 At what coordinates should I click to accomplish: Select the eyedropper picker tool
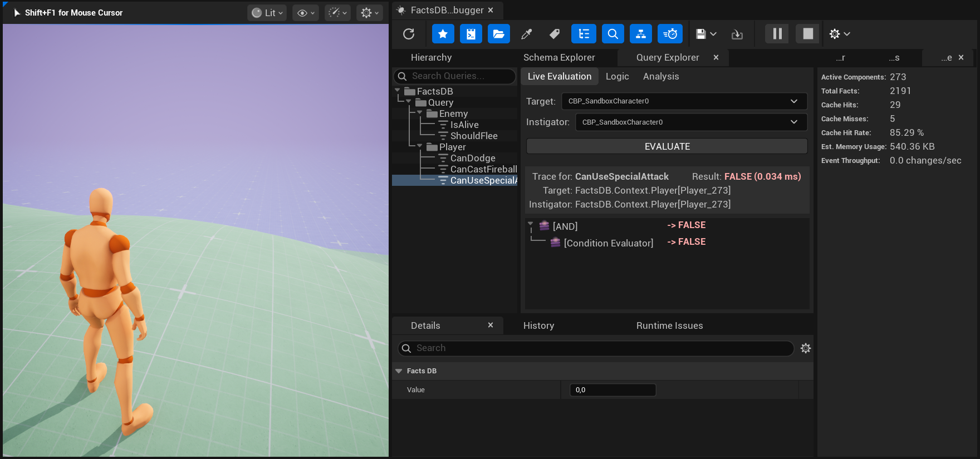pos(526,34)
